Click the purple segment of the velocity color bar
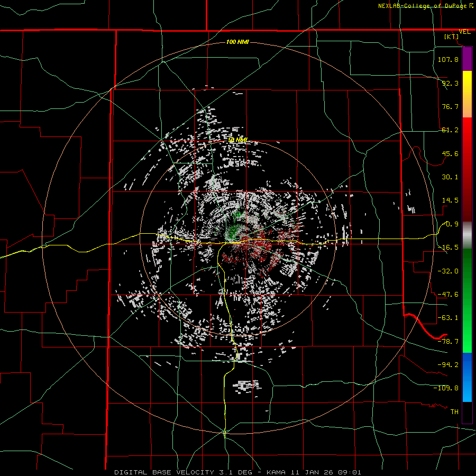The height and width of the screenshot is (476, 476). pos(467,59)
